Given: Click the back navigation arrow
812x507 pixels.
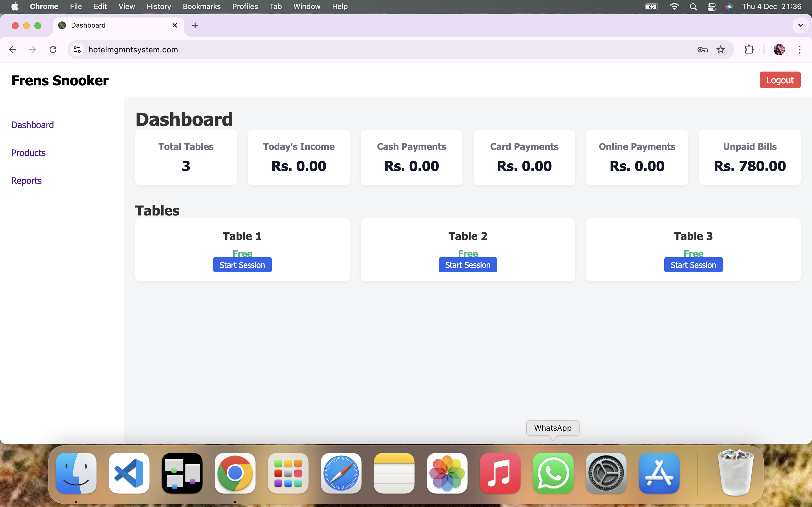Looking at the screenshot, I should click(x=13, y=50).
